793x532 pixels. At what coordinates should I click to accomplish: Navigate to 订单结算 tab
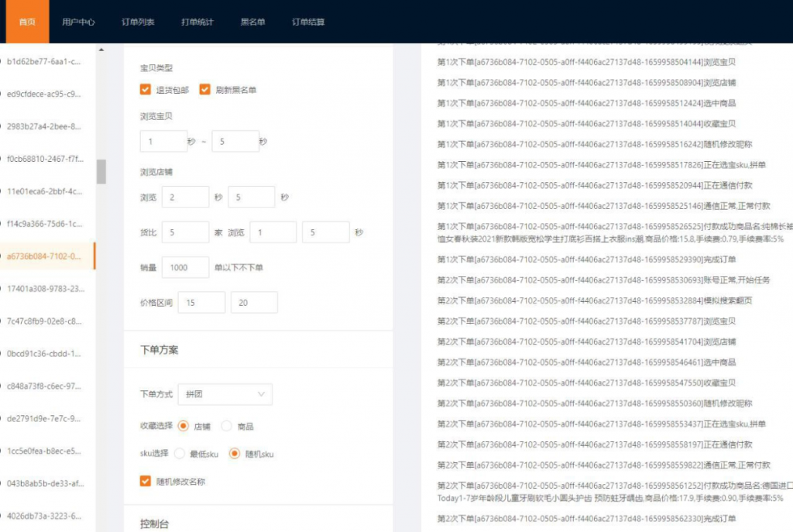click(x=308, y=22)
